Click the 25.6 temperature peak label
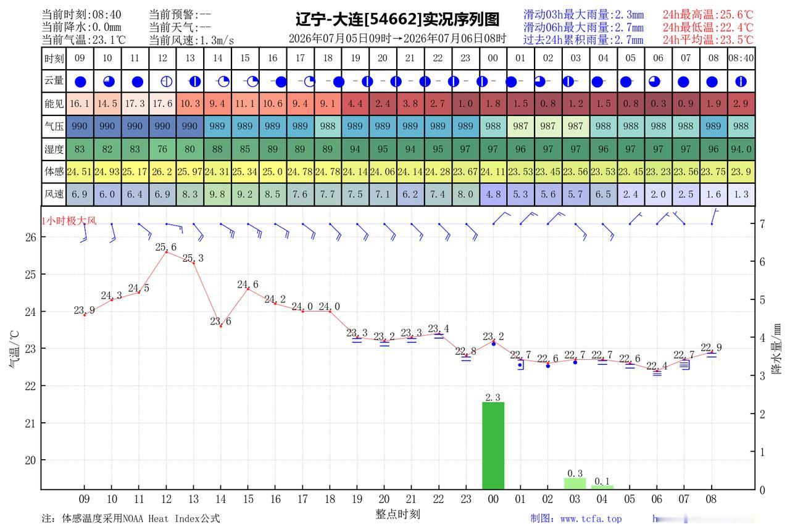The width and height of the screenshot is (790, 532). pyautogui.click(x=166, y=247)
